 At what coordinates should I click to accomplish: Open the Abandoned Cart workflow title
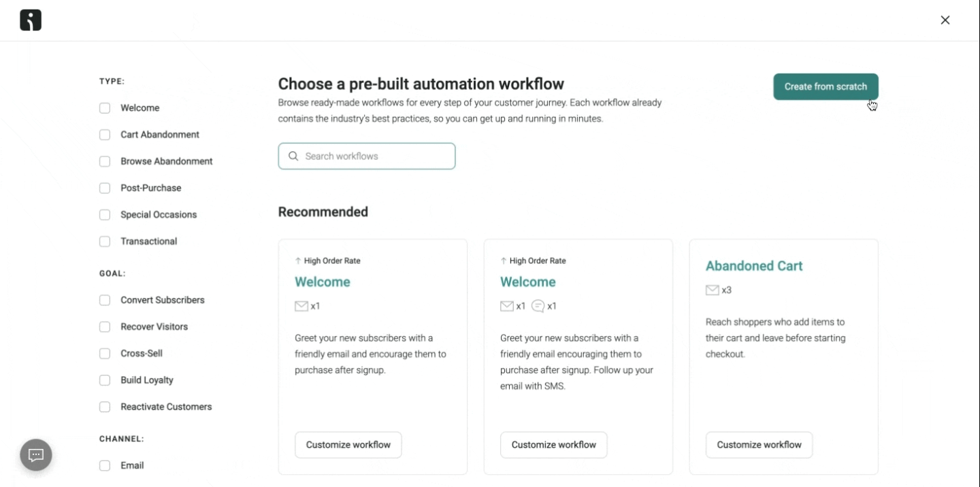[753, 266]
